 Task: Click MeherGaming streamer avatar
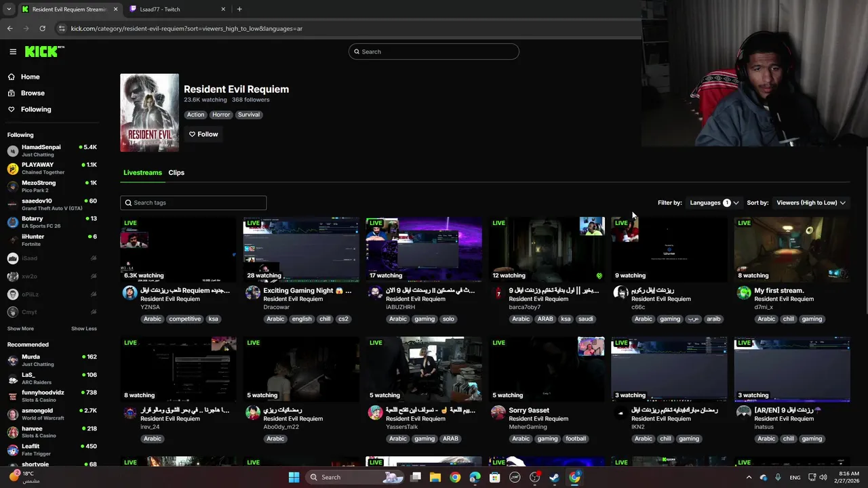[x=498, y=413]
